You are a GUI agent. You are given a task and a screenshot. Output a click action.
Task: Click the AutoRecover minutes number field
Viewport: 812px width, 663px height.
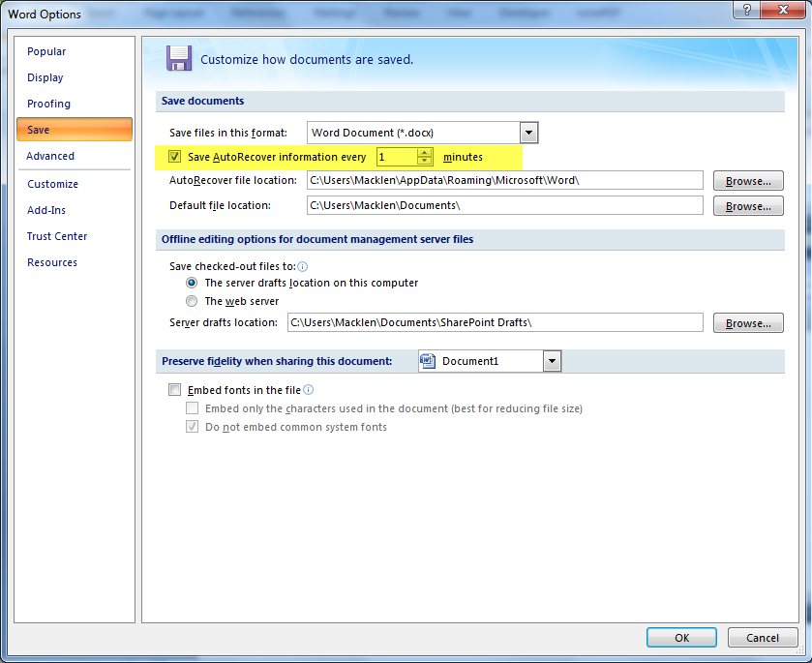397,157
